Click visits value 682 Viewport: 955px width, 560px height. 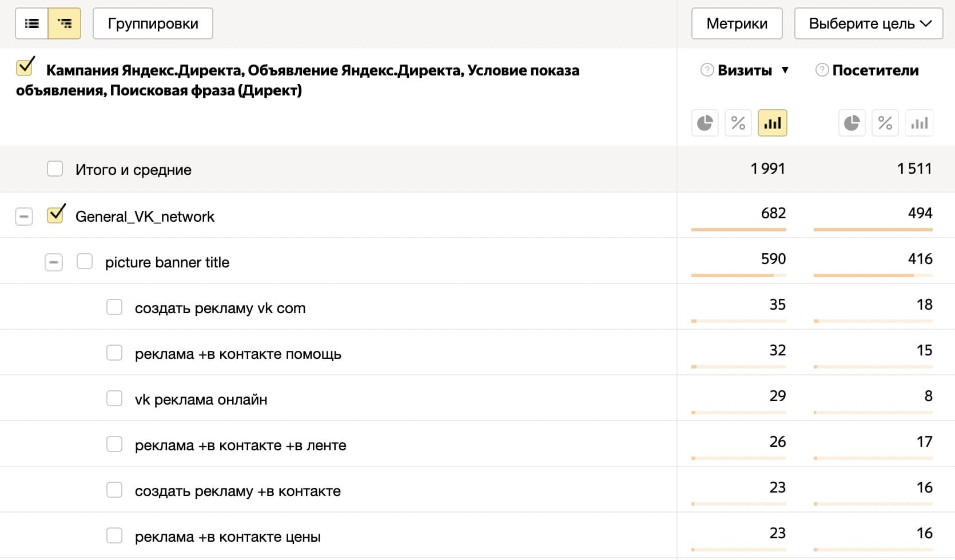[x=774, y=213]
